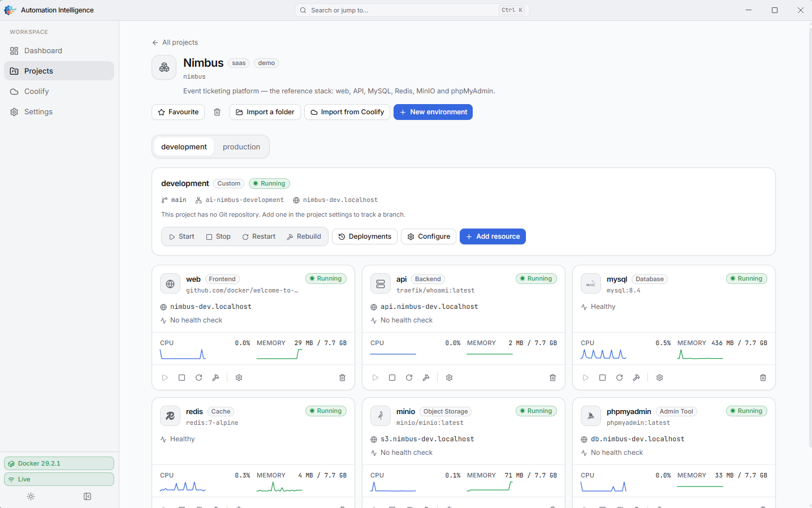Rebuild the api resource via hammer icon

(x=426, y=377)
